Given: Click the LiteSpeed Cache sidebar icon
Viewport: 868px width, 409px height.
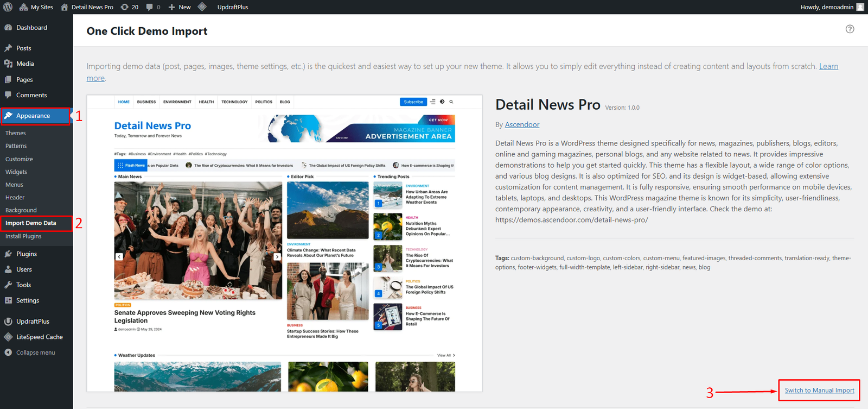Looking at the screenshot, I should pyautogui.click(x=8, y=337).
